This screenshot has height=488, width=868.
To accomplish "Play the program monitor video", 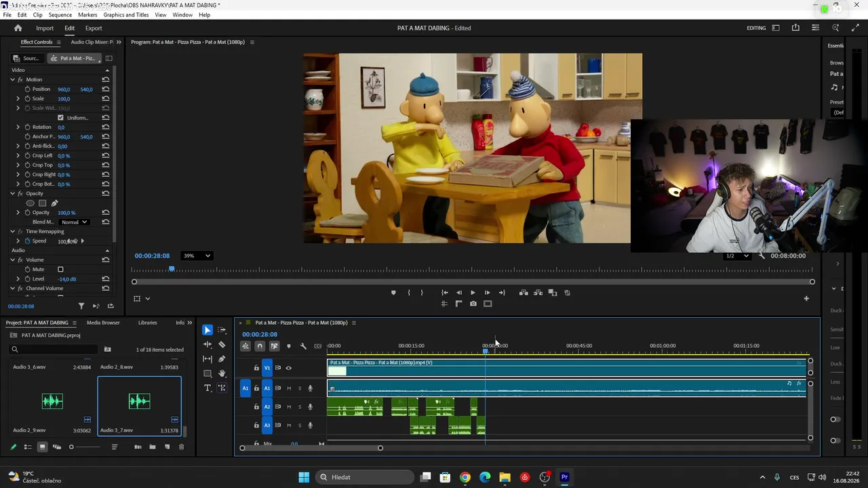I will pos(473,293).
